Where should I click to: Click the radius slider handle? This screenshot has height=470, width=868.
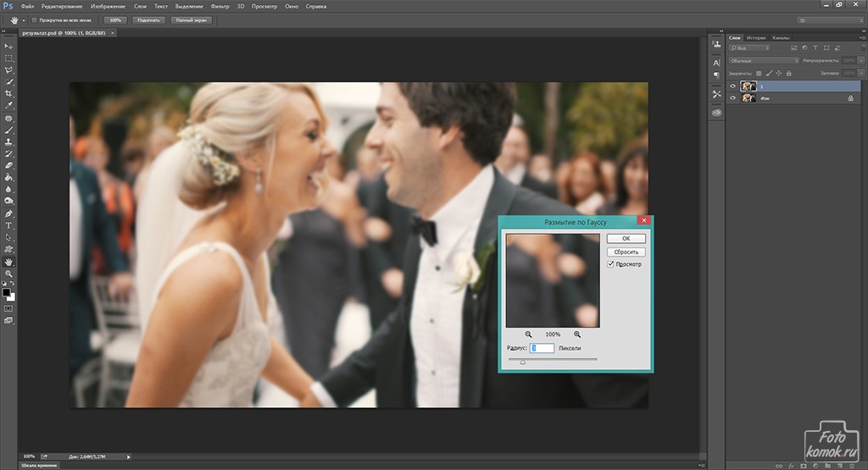(x=522, y=362)
